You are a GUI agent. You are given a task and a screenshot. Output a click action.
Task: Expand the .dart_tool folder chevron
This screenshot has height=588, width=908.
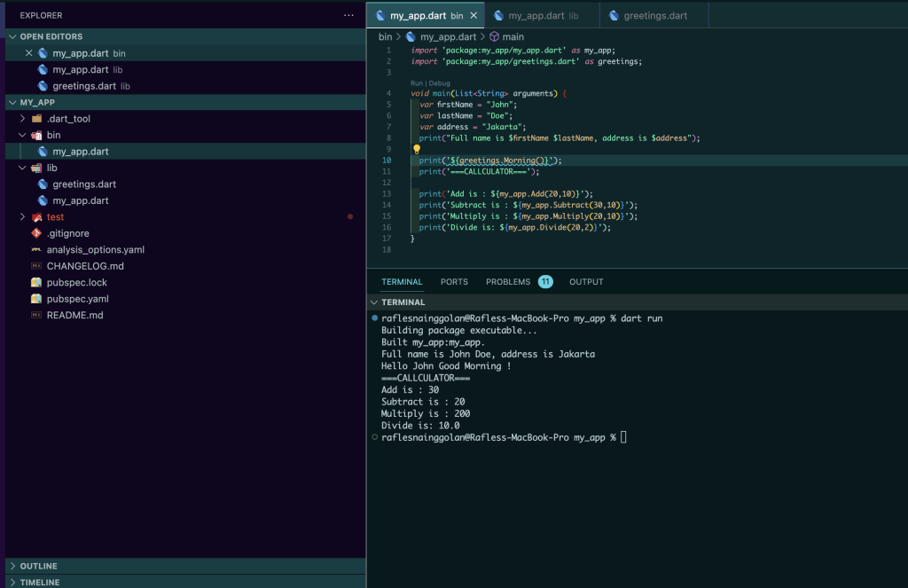click(22, 118)
